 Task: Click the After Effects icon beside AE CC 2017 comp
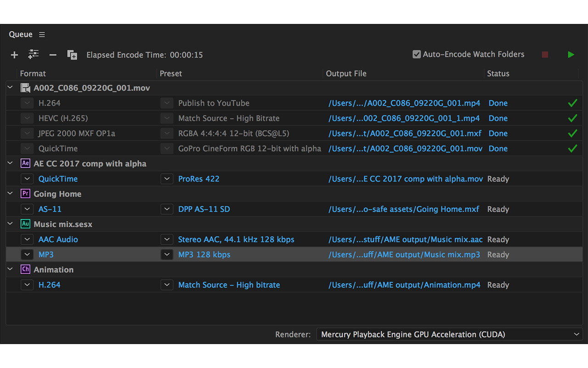(x=25, y=163)
